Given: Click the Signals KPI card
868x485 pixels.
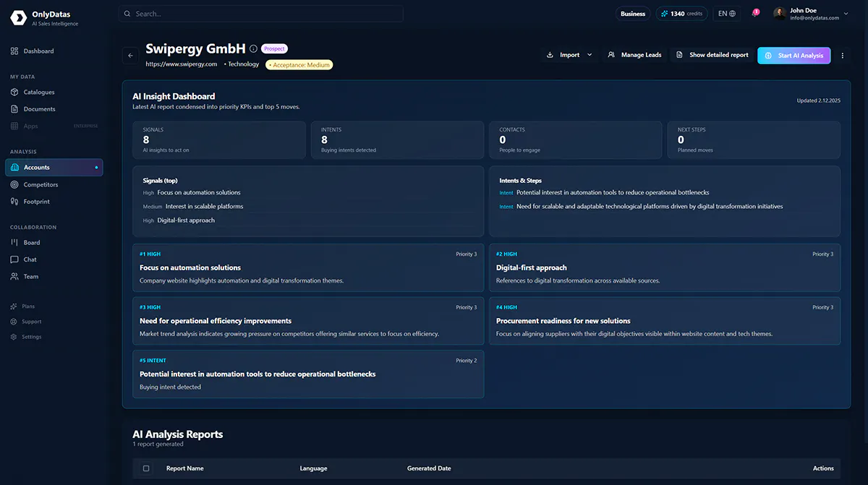Looking at the screenshot, I should click(x=219, y=140).
